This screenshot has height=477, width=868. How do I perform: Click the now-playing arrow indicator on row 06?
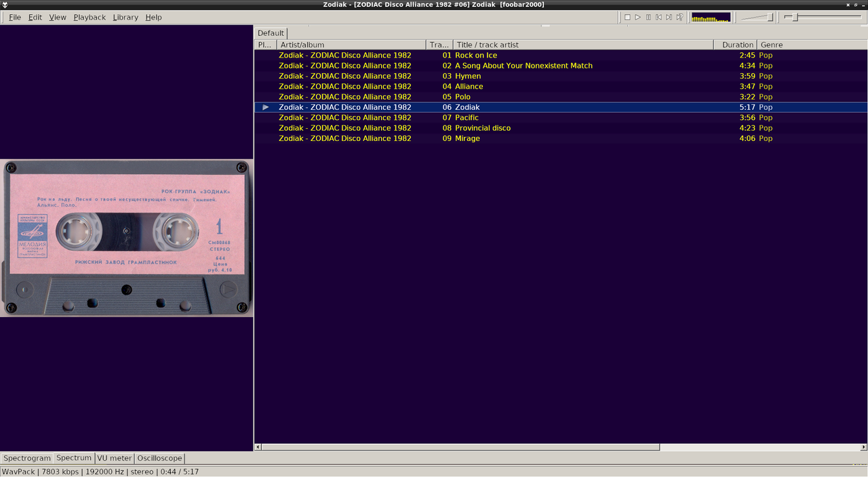pyautogui.click(x=266, y=107)
